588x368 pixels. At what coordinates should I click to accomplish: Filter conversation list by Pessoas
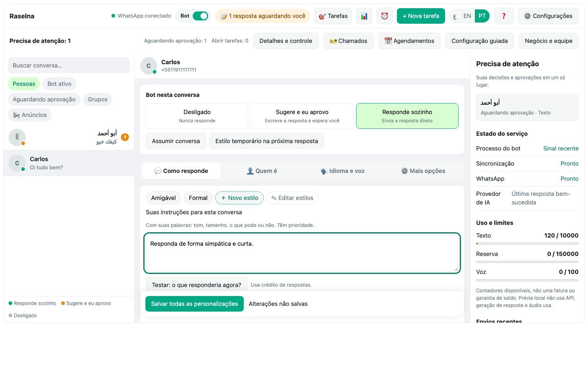click(x=24, y=84)
